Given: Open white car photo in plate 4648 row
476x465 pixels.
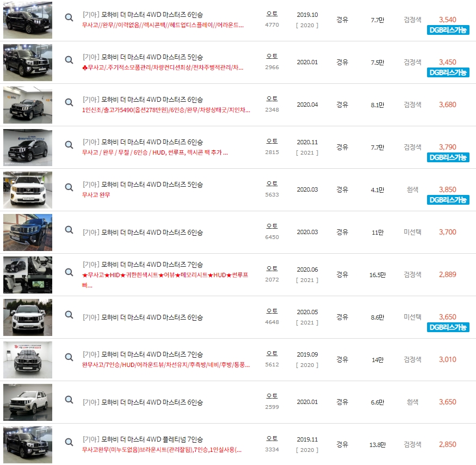Looking at the screenshot, I should (x=28, y=317).
